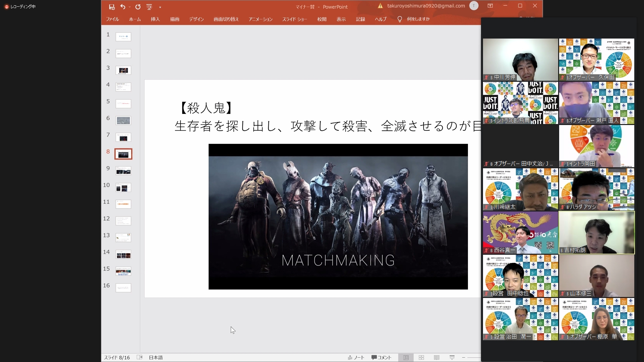Open Ribbon Display Options button

point(490,6)
